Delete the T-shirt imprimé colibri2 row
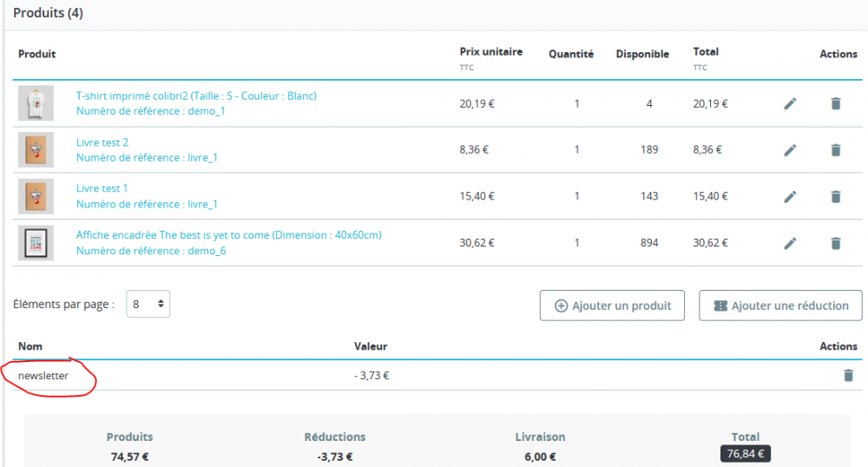868x467 pixels. click(836, 103)
